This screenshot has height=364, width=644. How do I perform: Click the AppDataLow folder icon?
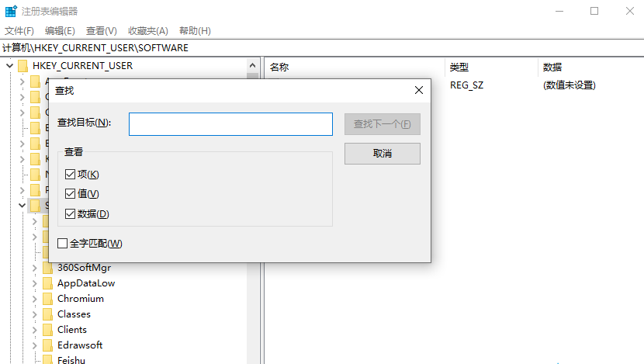(x=47, y=283)
